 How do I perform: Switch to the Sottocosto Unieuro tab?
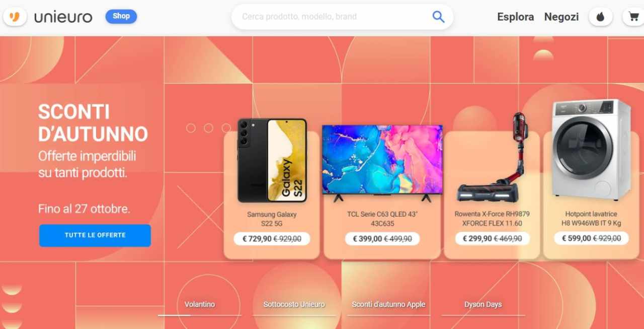point(294,304)
